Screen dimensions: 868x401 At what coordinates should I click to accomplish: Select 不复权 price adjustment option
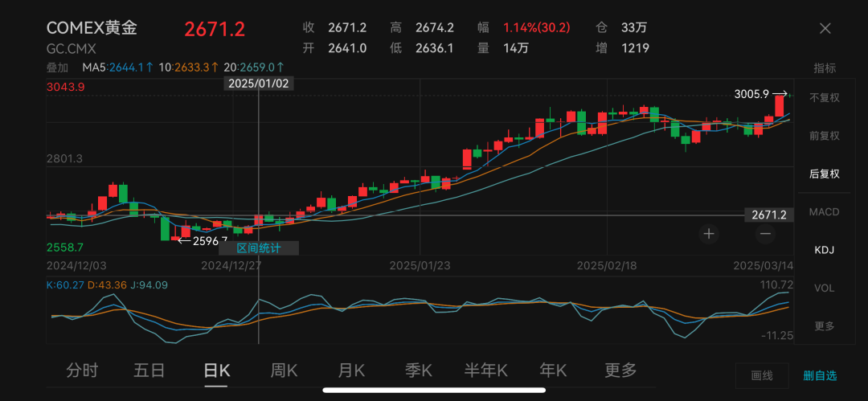[824, 98]
